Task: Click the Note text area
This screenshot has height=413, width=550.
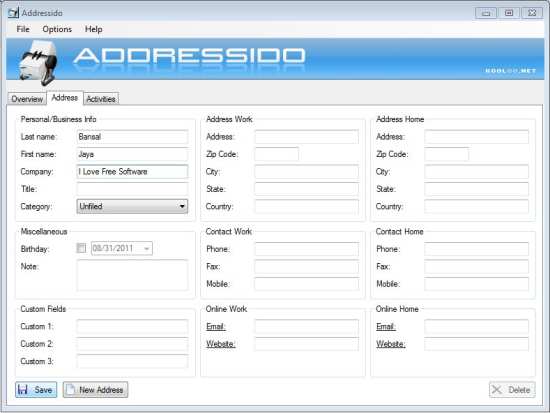Action: point(132,275)
